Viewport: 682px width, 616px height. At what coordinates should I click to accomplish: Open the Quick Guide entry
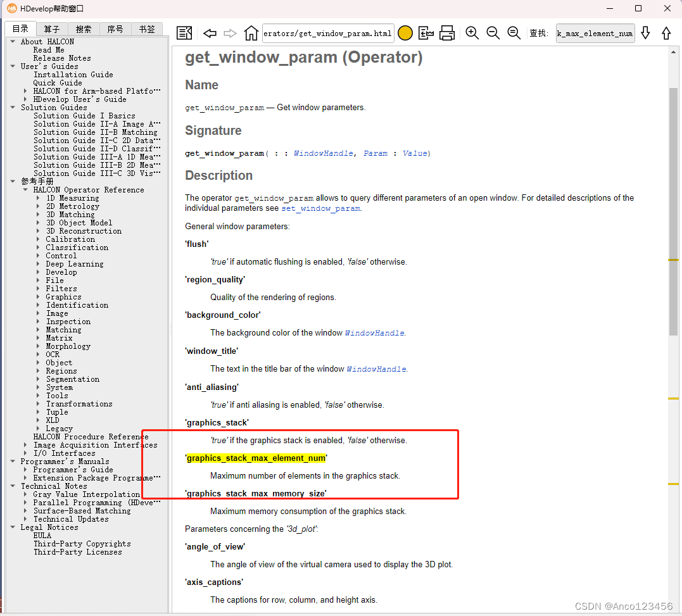click(58, 83)
